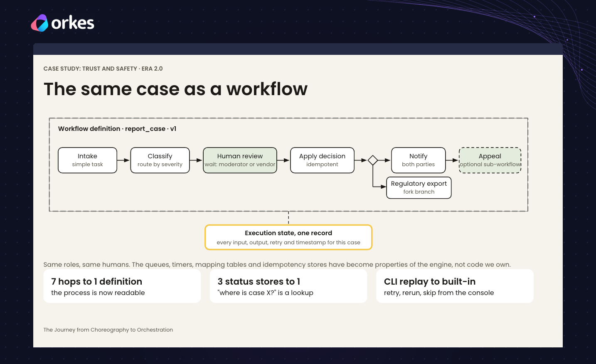596x364 pixels.
Task: Select the Notify both parties node
Action: (418, 160)
